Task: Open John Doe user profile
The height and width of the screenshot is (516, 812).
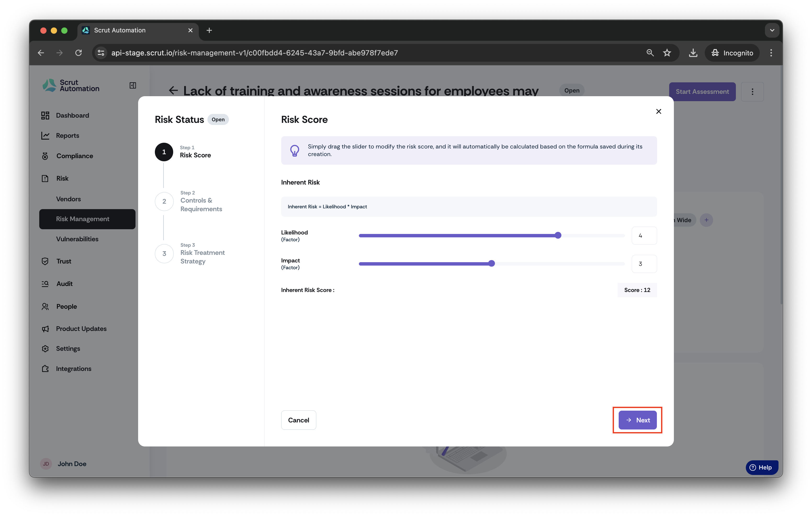Action: [72, 464]
